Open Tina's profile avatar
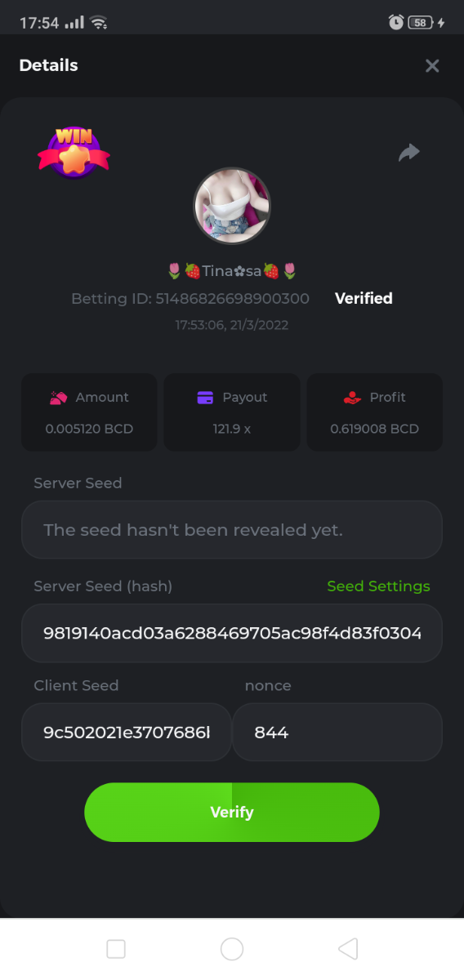464x980 pixels. pos(231,207)
